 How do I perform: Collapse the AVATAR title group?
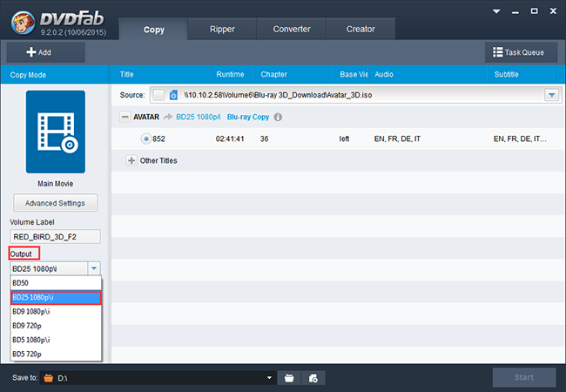125,117
